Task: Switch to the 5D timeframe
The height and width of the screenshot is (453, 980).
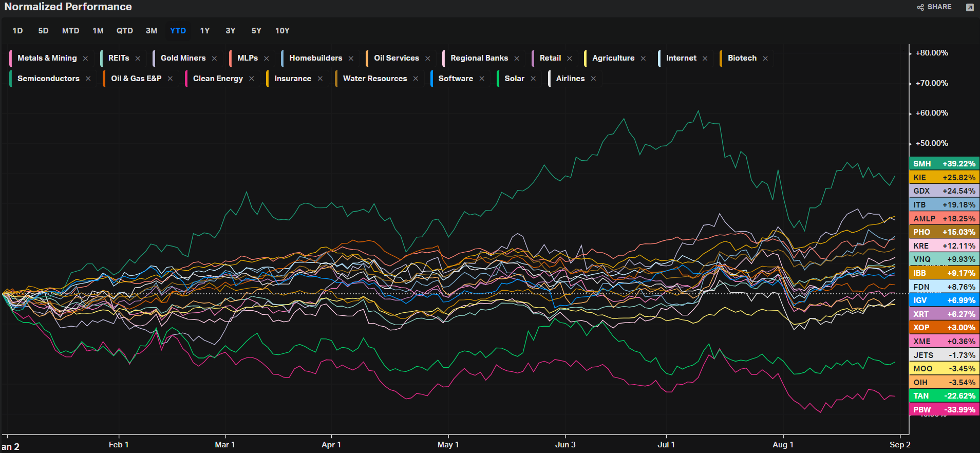Action: (43, 31)
